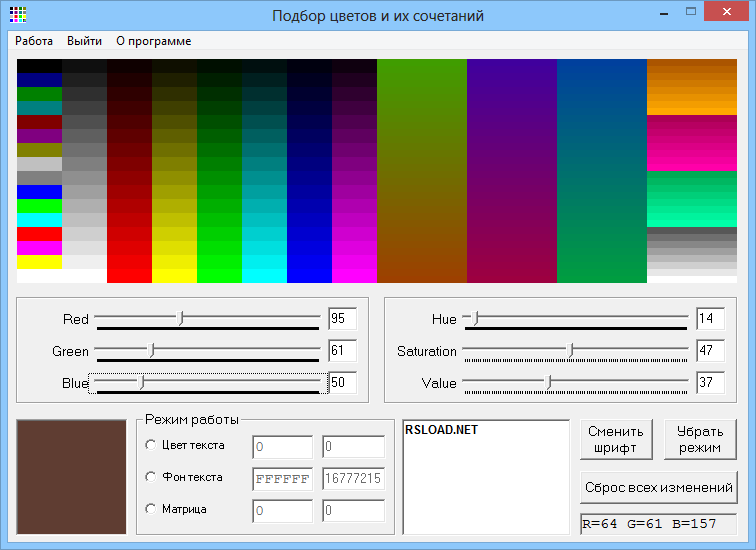The image size is (756, 550).
Task: Click the blue-to-green gradient strip
Action: [602, 171]
